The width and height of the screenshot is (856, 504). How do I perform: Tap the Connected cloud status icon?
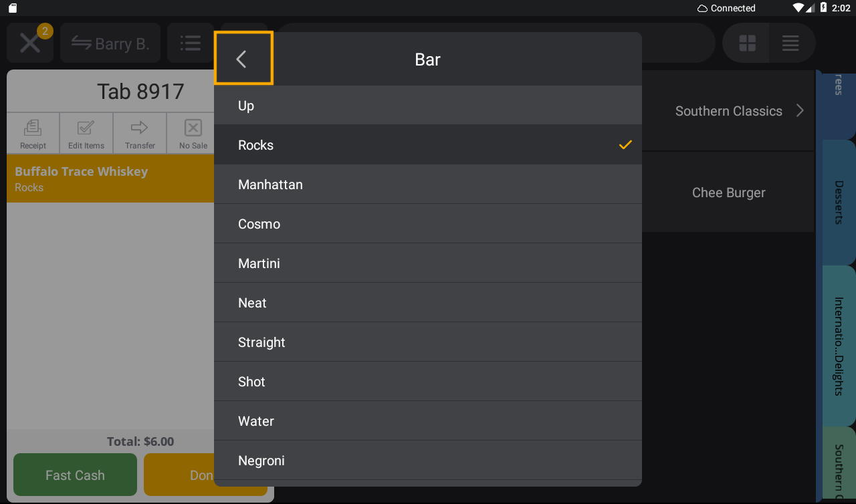pos(704,8)
